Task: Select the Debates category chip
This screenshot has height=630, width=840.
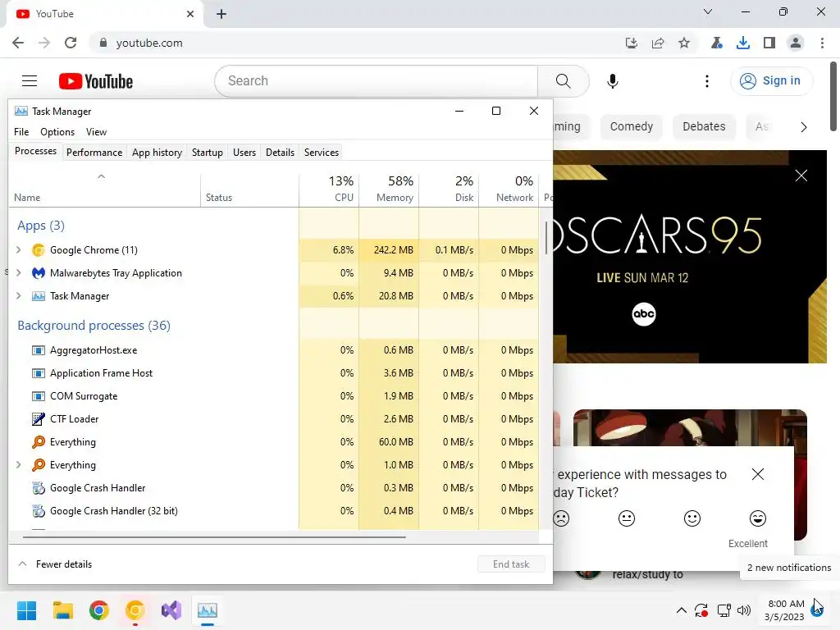Action: 704,127
